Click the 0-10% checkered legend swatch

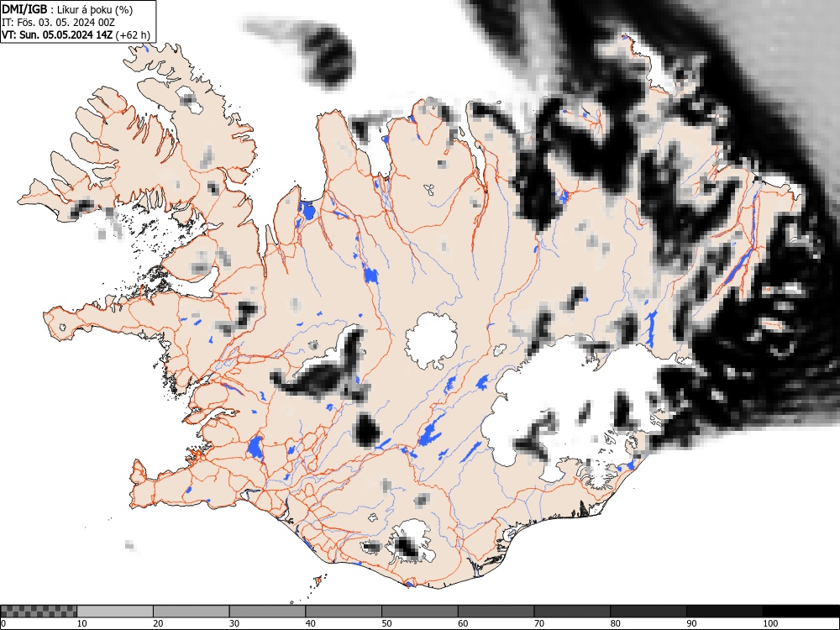(x=39, y=612)
